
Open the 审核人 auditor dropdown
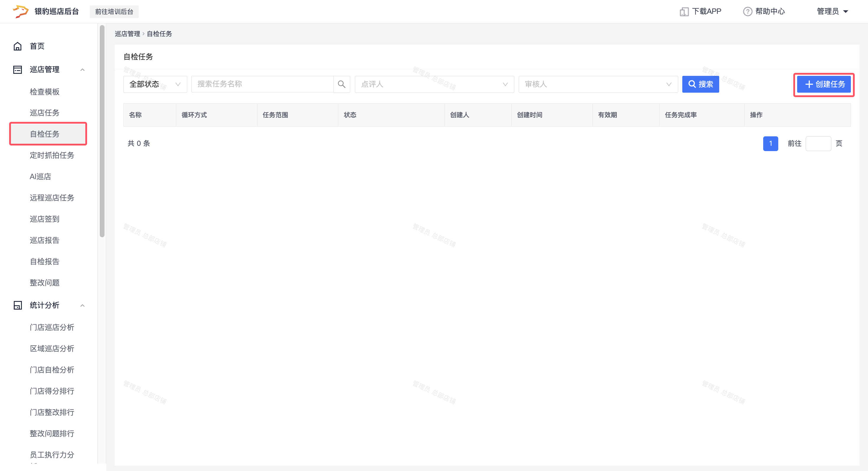tap(598, 84)
